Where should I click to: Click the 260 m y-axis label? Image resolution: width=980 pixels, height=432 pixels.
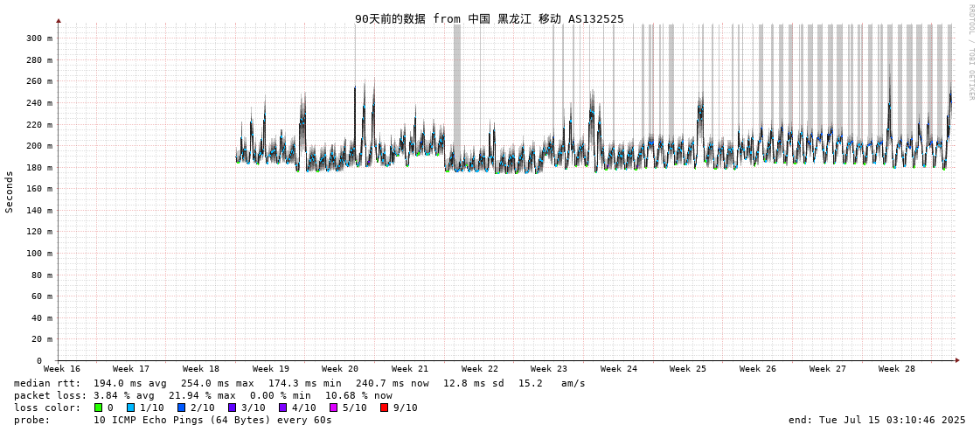click(39, 81)
